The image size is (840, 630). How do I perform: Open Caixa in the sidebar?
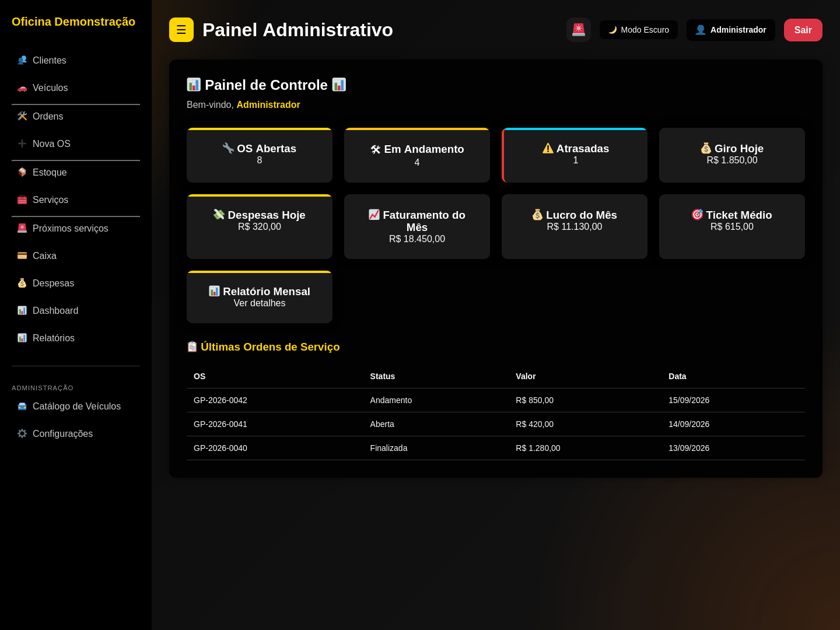(x=76, y=256)
